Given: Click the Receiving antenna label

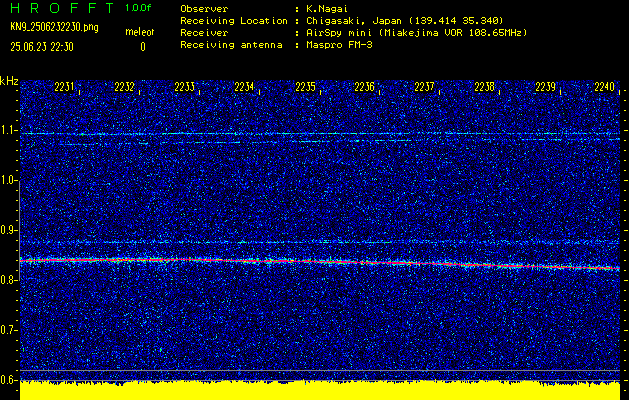Looking at the screenshot, I should click(231, 45).
